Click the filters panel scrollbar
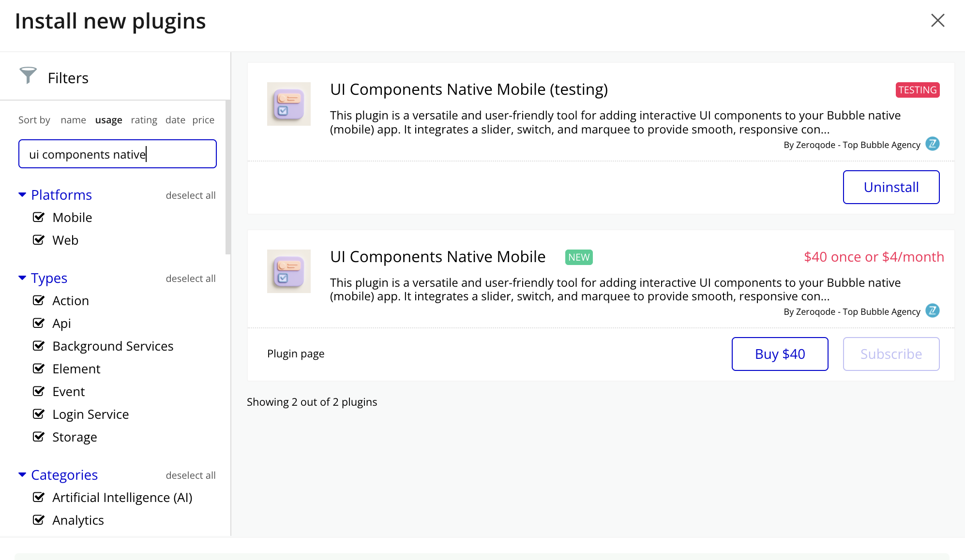965x560 pixels. tap(228, 177)
